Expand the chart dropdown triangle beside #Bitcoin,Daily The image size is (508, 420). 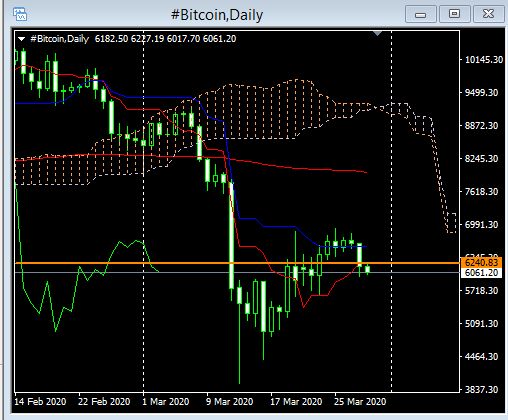[x=21, y=39]
